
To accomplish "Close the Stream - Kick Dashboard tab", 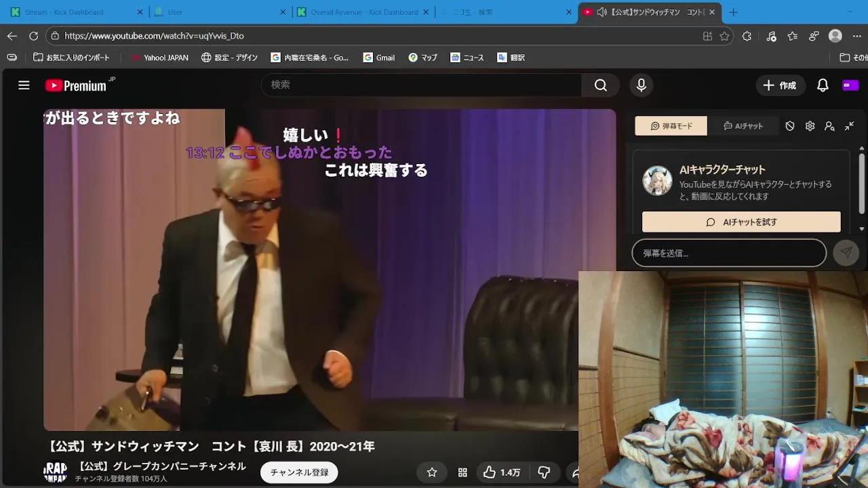I will coord(140,12).
